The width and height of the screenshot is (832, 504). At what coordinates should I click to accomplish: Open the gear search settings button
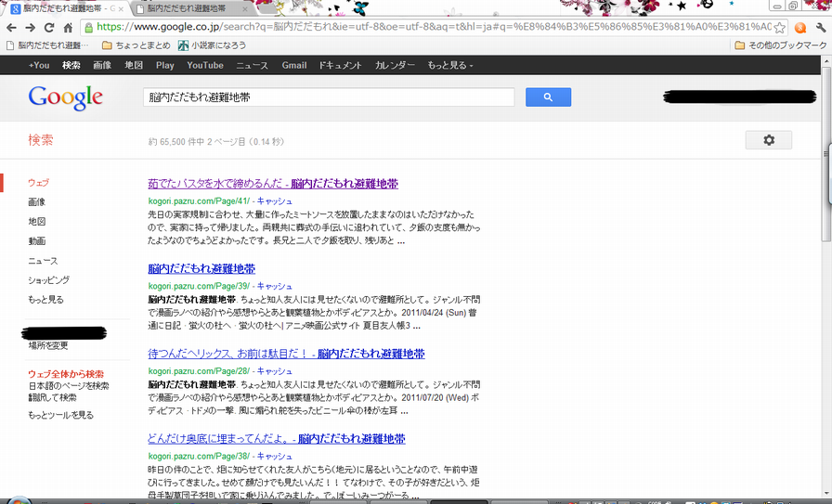click(x=768, y=140)
